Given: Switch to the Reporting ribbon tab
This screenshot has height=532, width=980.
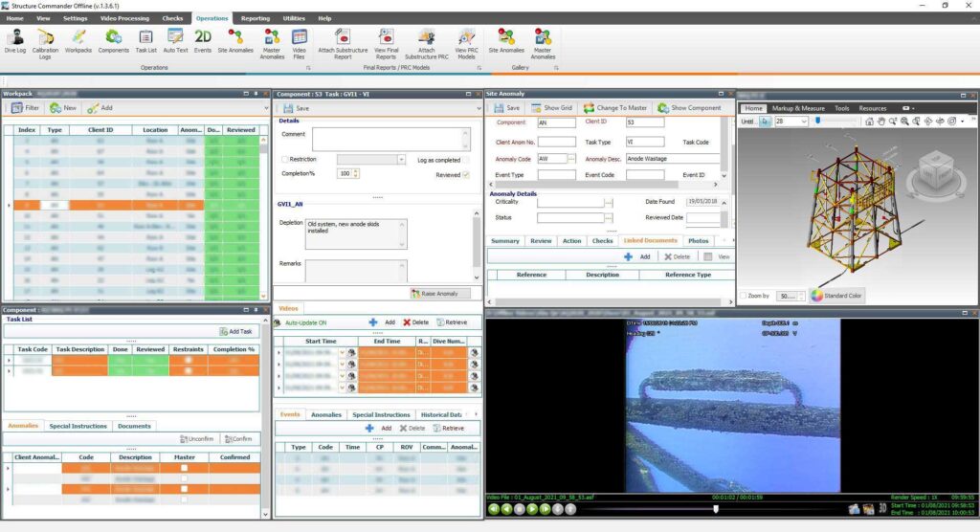Looking at the screenshot, I should coord(255,18).
